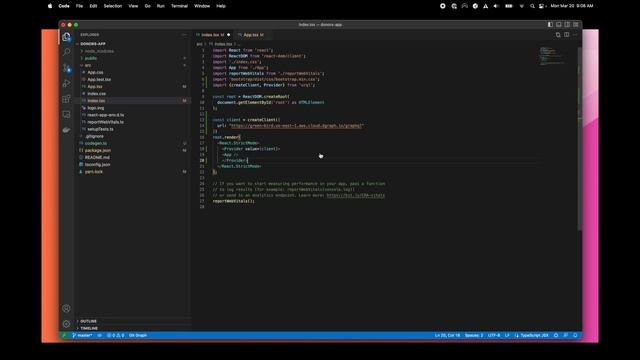
Task: Click the synchronize changes icon in status bar
Action: pyautogui.click(x=99, y=336)
